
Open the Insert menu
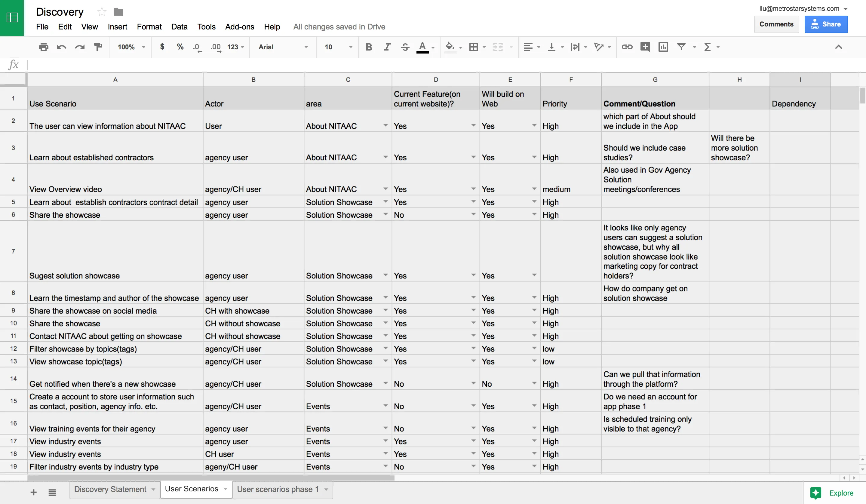(x=118, y=27)
